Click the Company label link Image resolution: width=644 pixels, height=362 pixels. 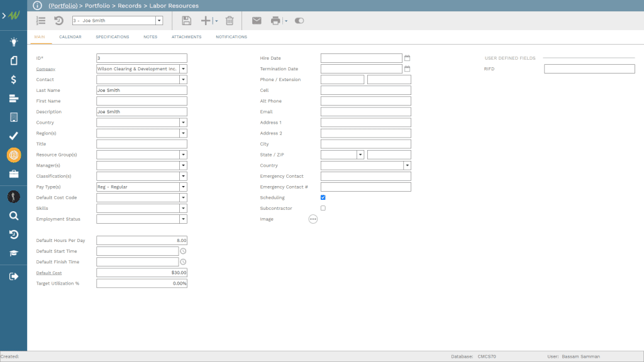coord(45,69)
